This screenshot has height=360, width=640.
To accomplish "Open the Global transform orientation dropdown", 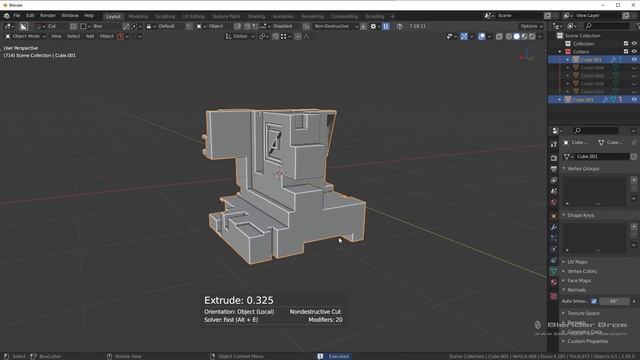I will 240,36.
